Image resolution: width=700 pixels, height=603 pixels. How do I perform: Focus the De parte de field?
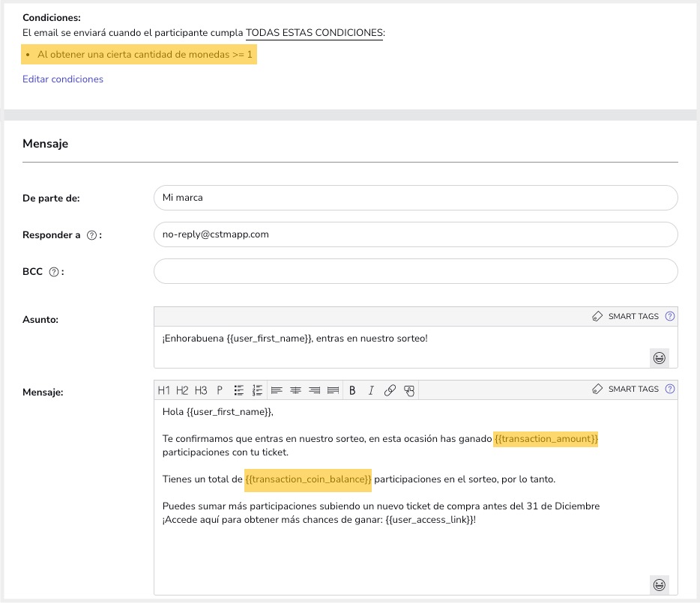[415, 199]
